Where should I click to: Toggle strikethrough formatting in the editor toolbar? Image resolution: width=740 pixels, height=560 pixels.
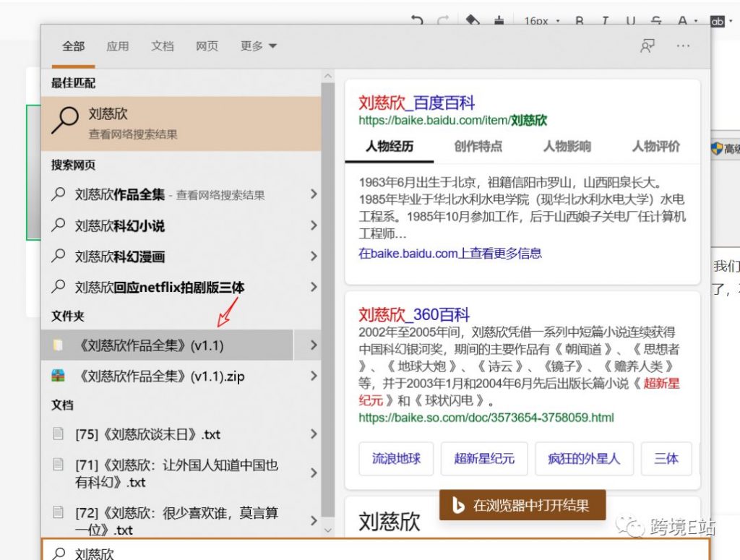656,21
